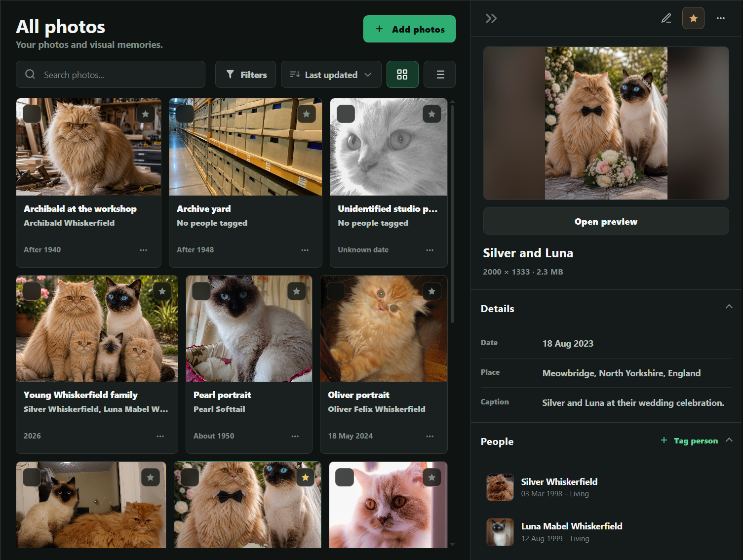
Task: Open the Archive yard thumbnail image
Action: pos(245,147)
